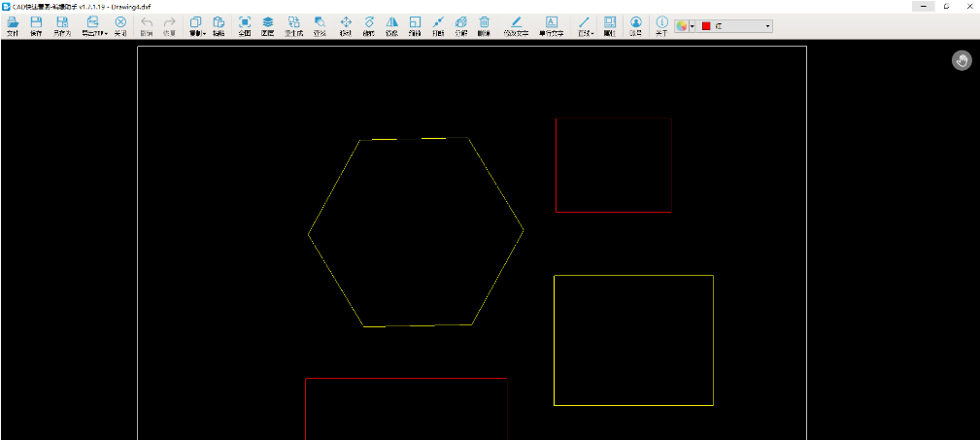Image resolution: width=980 pixels, height=440 pixels.
Task: Open the color wheel picker
Action: click(x=682, y=25)
